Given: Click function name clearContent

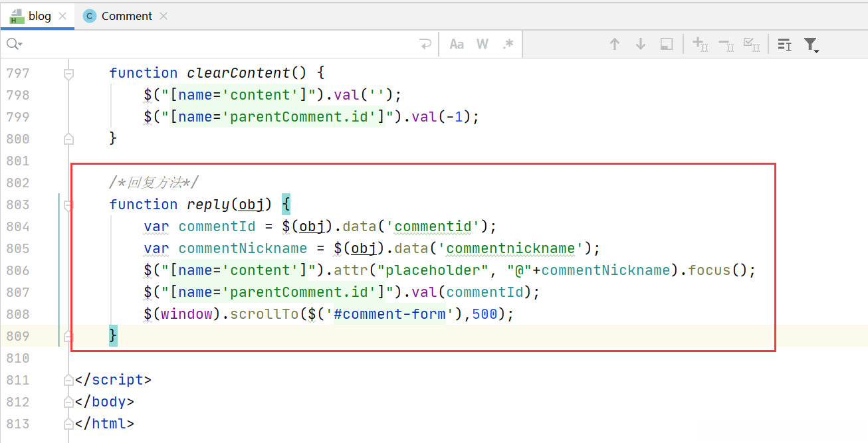Looking at the screenshot, I should pyautogui.click(x=239, y=73).
